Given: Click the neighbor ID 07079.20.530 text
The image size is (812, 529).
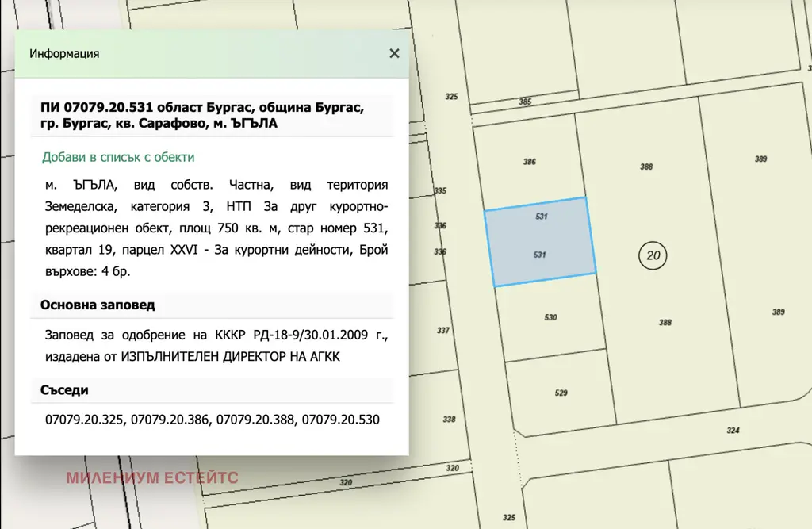Looking at the screenshot, I should pyautogui.click(x=341, y=418).
